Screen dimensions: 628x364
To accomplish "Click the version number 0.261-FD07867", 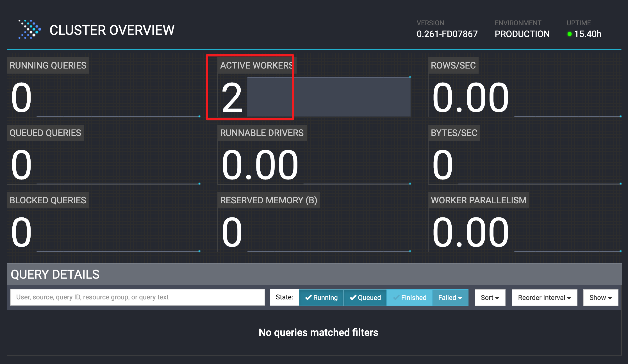I will pos(447,34).
